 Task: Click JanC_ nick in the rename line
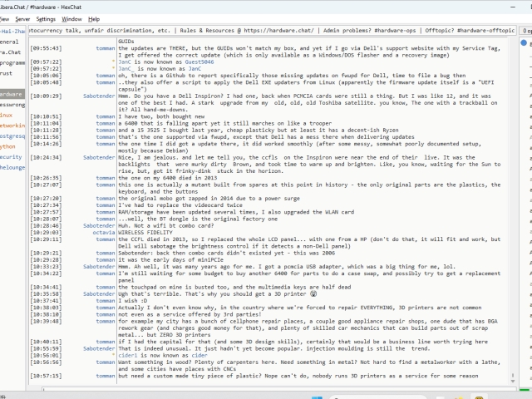126,68
